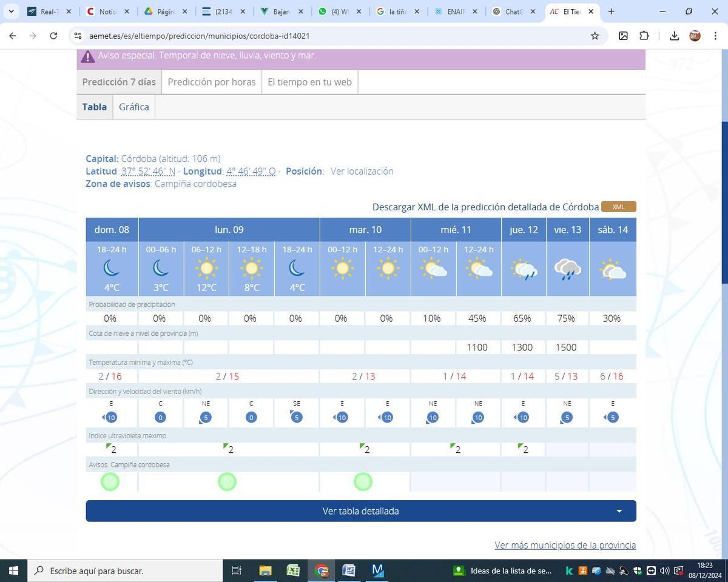Click the green aviso circle under mar. 10

click(363, 481)
